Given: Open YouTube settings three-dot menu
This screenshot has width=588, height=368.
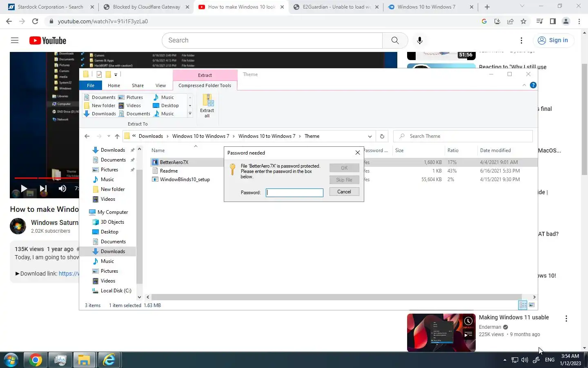Looking at the screenshot, I should click(521, 40).
